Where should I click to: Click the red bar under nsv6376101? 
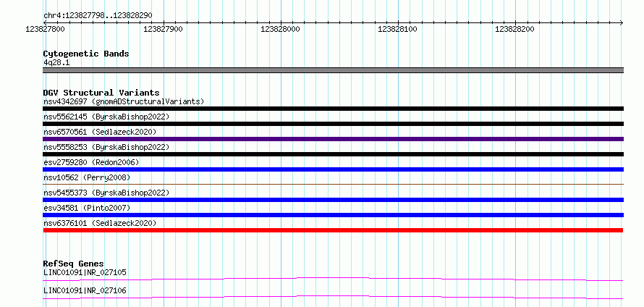[x=333, y=230]
